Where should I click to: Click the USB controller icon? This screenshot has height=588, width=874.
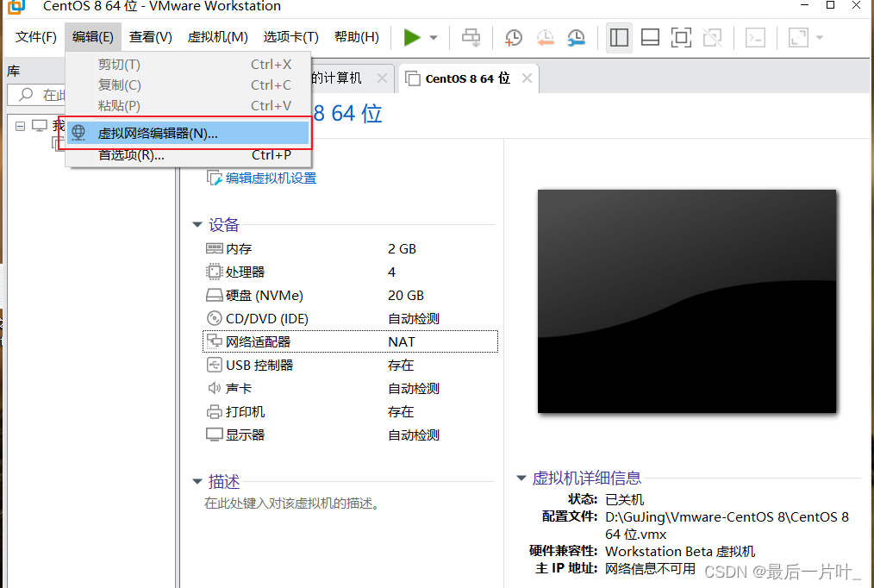214,365
